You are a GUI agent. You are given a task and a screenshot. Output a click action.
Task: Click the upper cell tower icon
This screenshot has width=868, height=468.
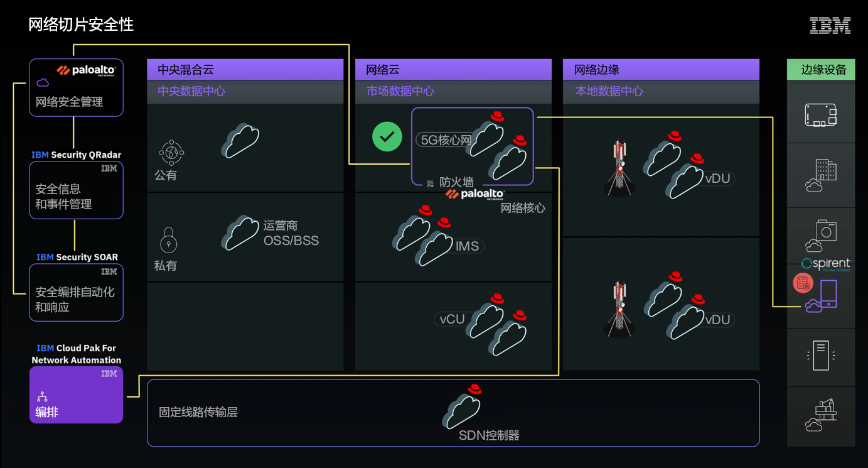pos(619,167)
